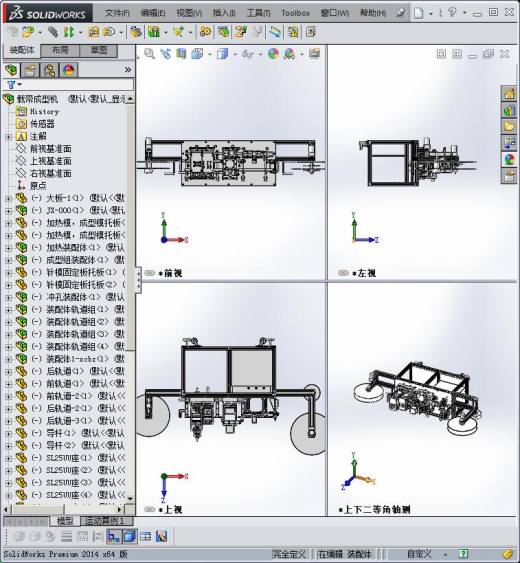Select the Mate paperclip tool

click(x=53, y=32)
